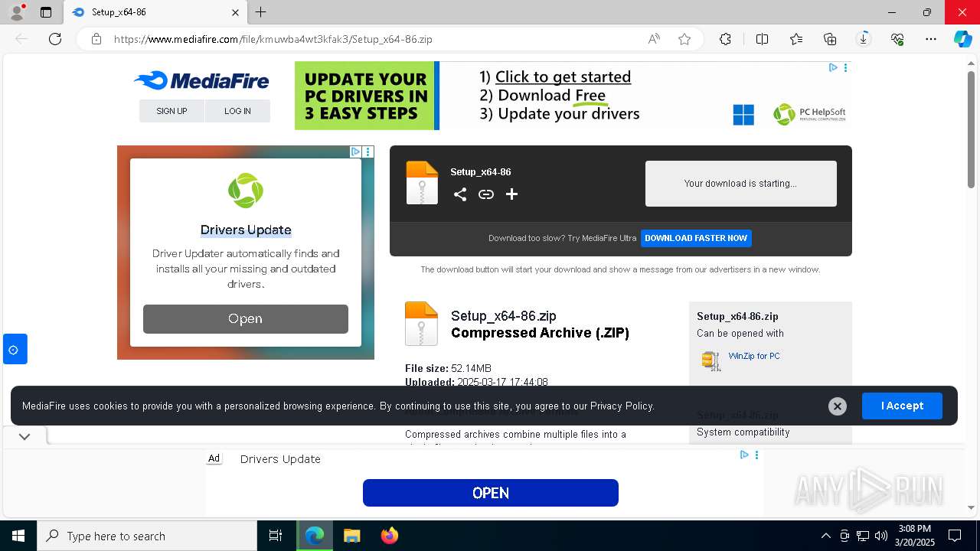This screenshot has height=551, width=980.
Task: Open Settings and more menu
Action: tap(931, 39)
